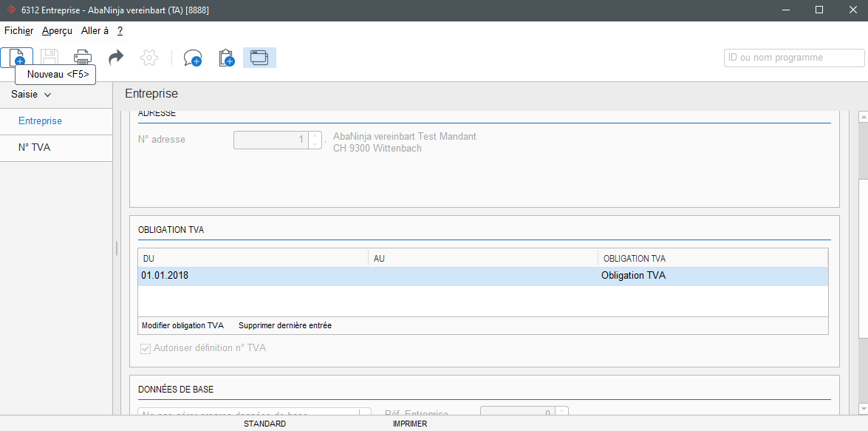Toggle Autoriser définition n° TVA checkbox
The image size is (868, 431).
pyautogui.click(x=146, y=348)
